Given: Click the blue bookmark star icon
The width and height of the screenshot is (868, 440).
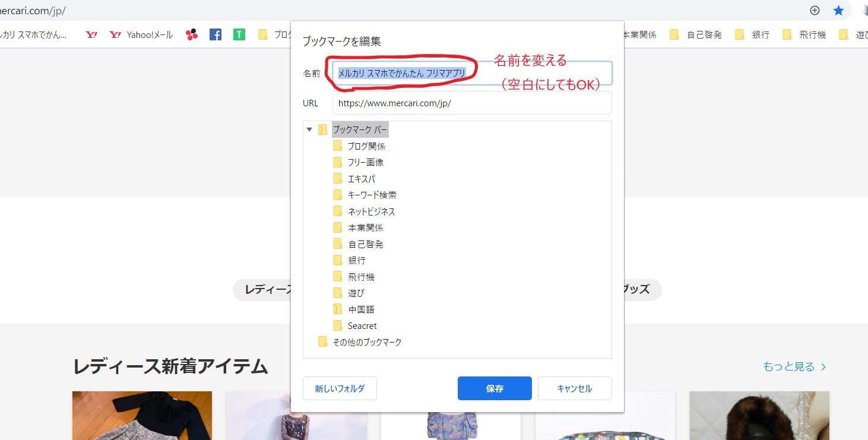Looking at the screenshot, I should [x=838, y=11].
